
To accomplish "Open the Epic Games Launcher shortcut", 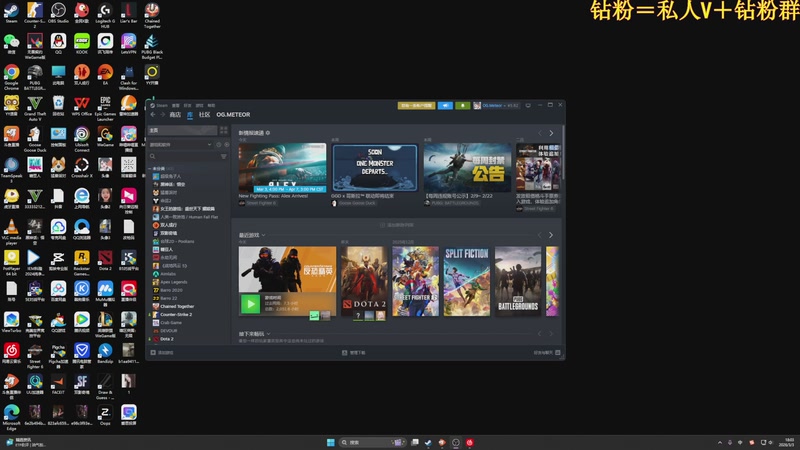I will pyautogui.click(x=105, y=108).
